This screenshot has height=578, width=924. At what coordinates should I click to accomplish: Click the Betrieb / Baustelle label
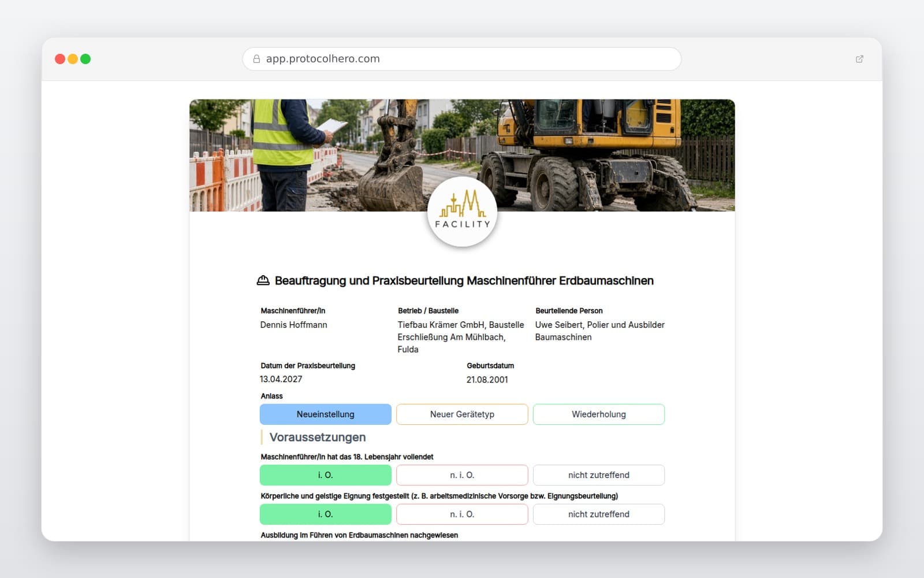pos(428,311)
